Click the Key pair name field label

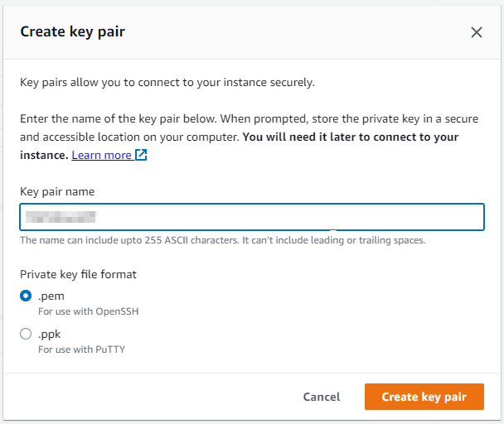[57, 191]
